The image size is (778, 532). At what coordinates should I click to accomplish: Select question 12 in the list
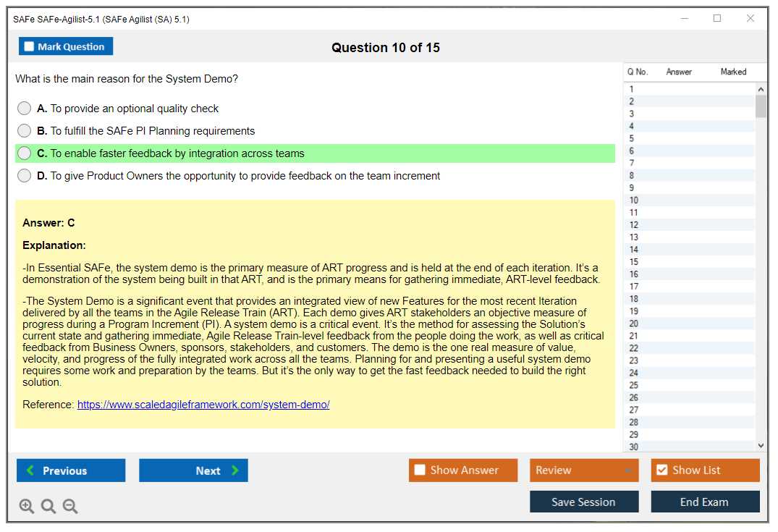click(689, 225)
